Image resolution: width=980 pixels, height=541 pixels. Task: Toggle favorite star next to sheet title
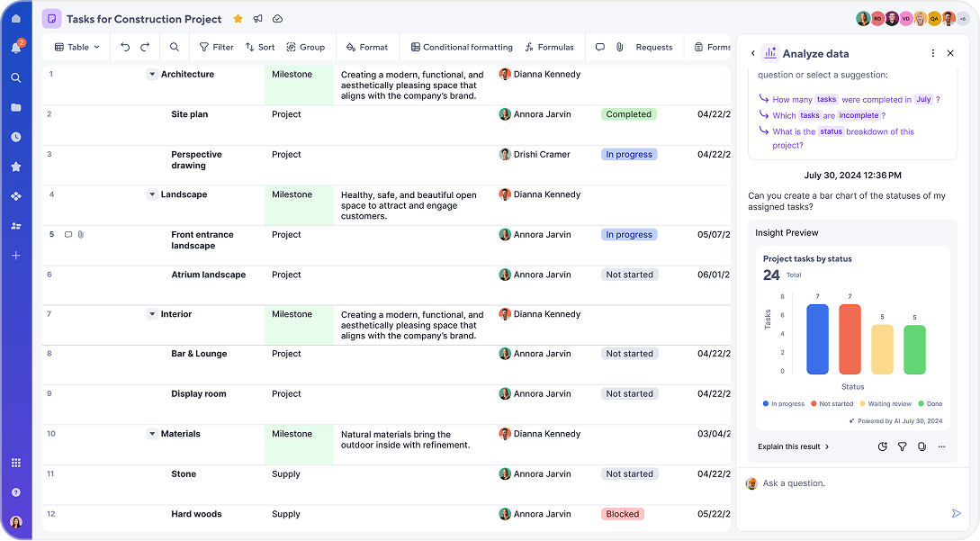coord(238,19)
